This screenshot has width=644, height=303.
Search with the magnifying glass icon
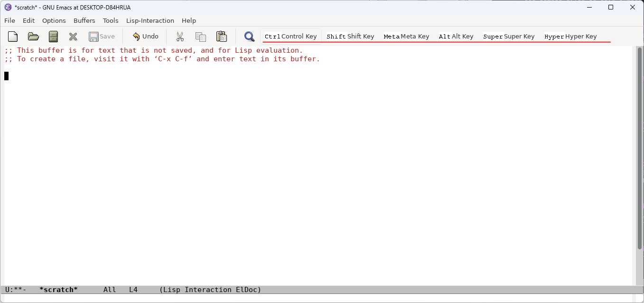pos(249,37)
